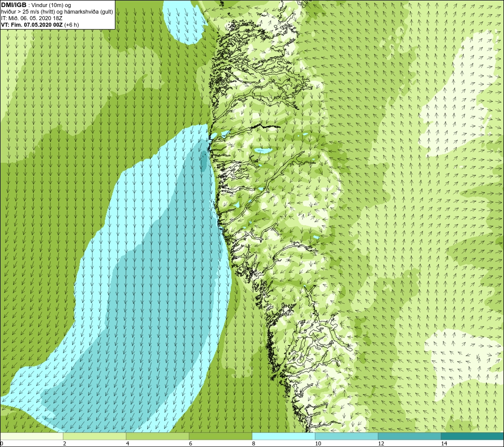Click the teal 12–14 m/s color bar segment
The width and height of the screenshot is (504, 447).
409,436
